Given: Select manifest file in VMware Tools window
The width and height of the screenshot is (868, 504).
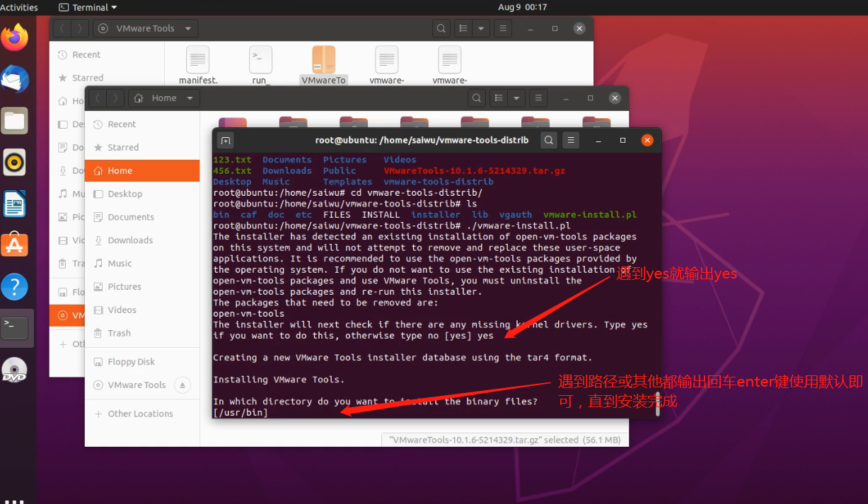Looking at the screenshot, I should click(x=198, y=65).
